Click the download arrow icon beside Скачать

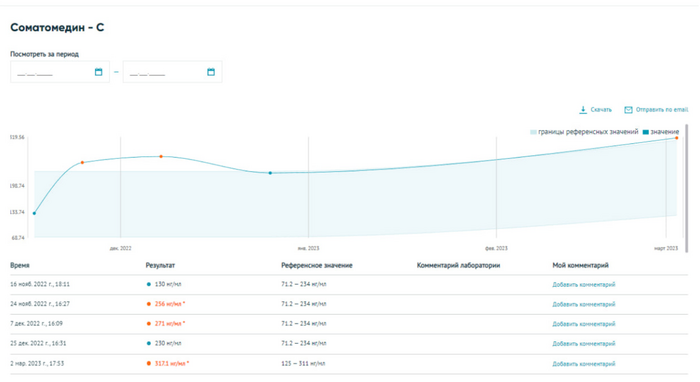[x=583, y=110]
